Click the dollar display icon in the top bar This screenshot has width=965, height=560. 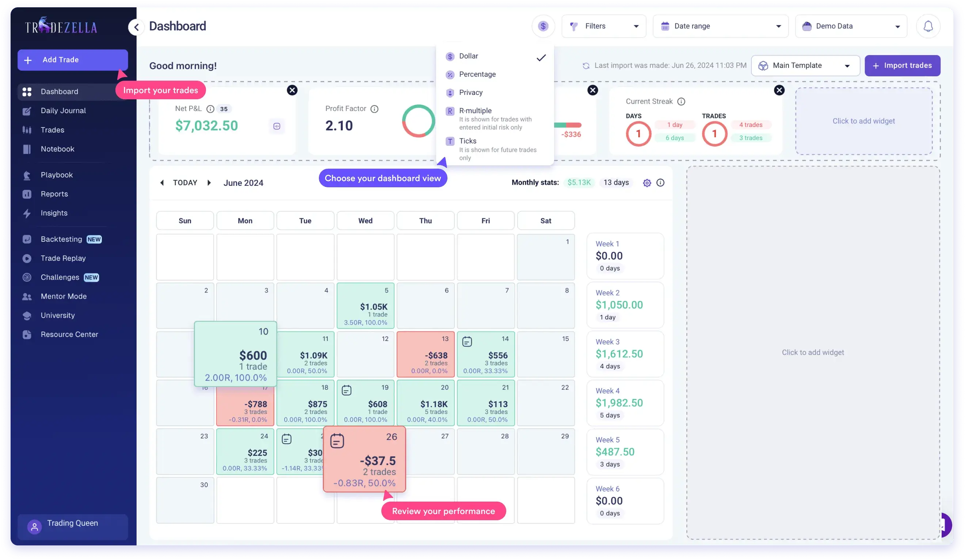click(543, 26)
